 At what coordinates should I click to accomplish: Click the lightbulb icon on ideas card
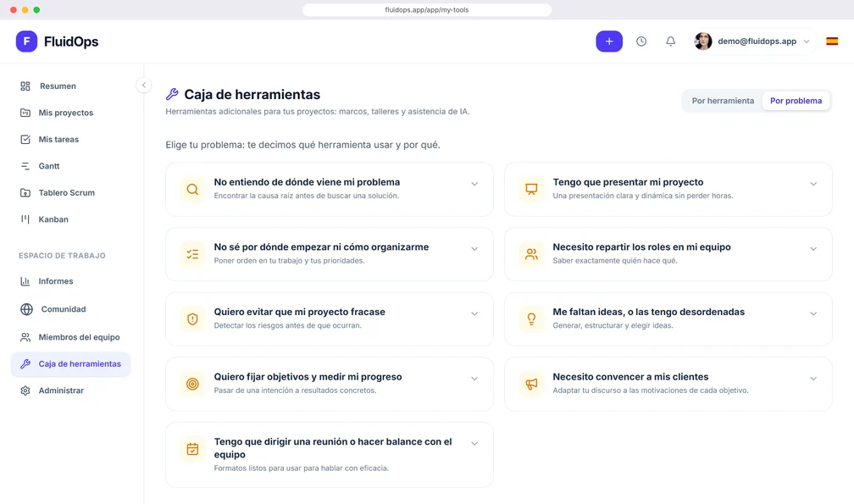coord(531,318)
